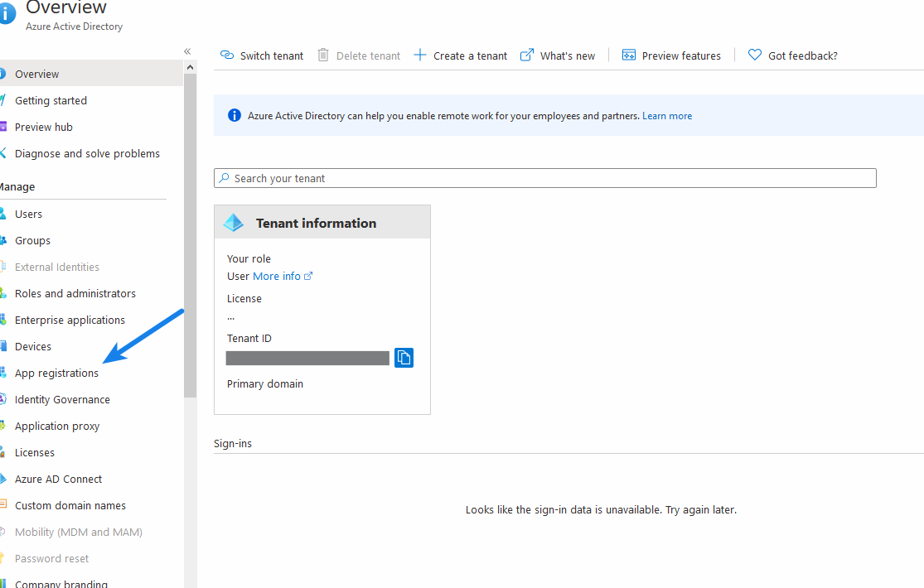Click the Tenant ID label
Viewport: 924px width, 588px height.
[249, 338]
